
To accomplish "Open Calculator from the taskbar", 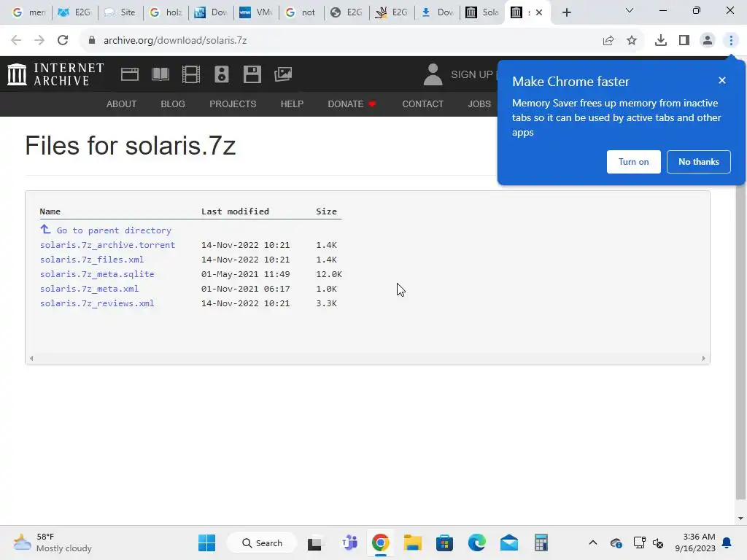I will click(x=541, y=542).
